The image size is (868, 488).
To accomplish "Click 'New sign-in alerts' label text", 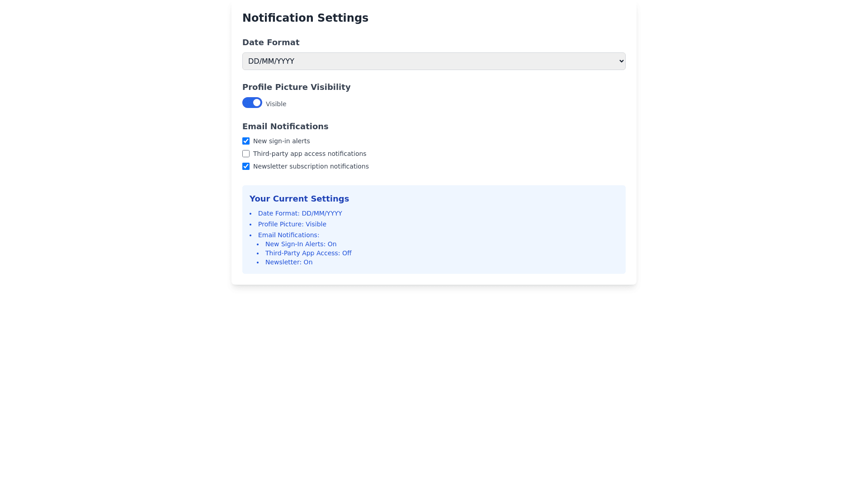I will point(281,141).
